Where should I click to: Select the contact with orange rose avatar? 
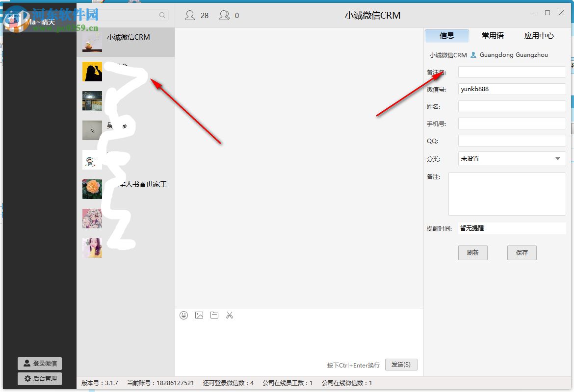click(x=92, y=189)
